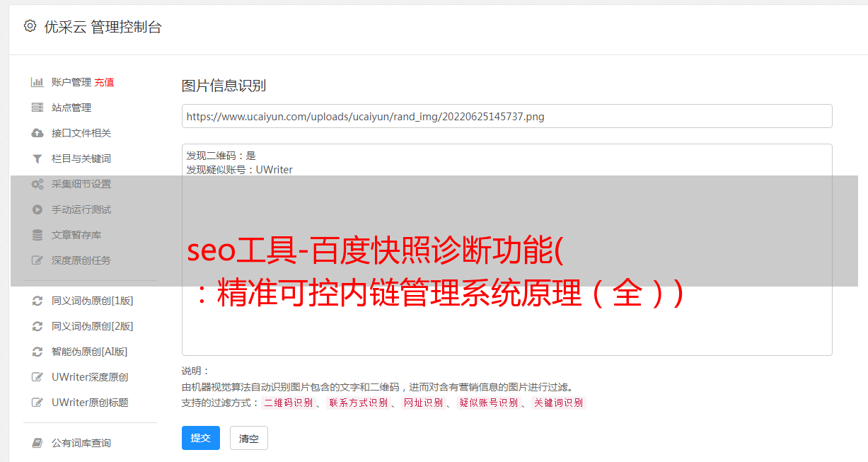868x462 pixels.
Task: Click the play circle icon for 手动运行测试
Action: point(37,209)
